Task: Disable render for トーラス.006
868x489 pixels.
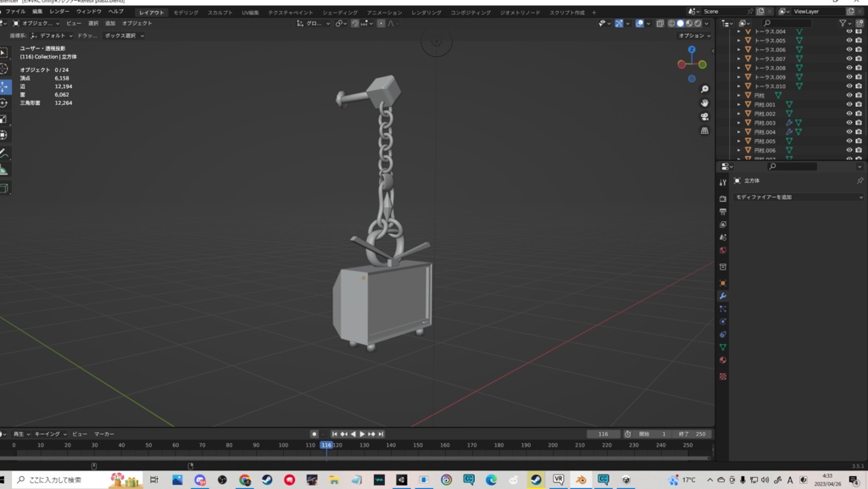Action: click(859, 49)
